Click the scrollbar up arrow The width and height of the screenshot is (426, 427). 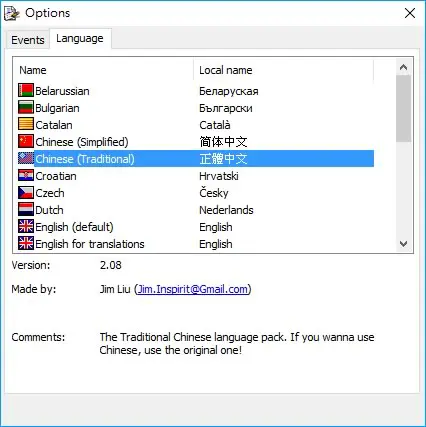[403, 68]
